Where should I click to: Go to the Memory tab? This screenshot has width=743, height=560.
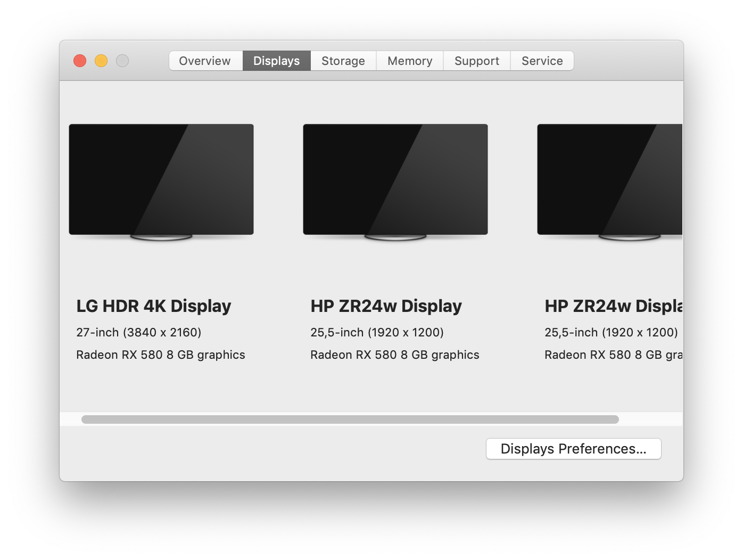click(410, 61)
